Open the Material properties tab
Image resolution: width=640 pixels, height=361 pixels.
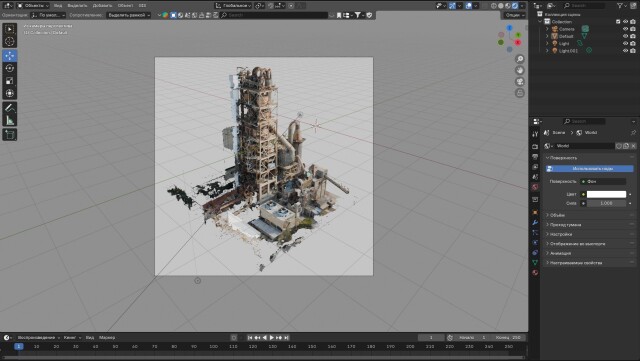535,273
